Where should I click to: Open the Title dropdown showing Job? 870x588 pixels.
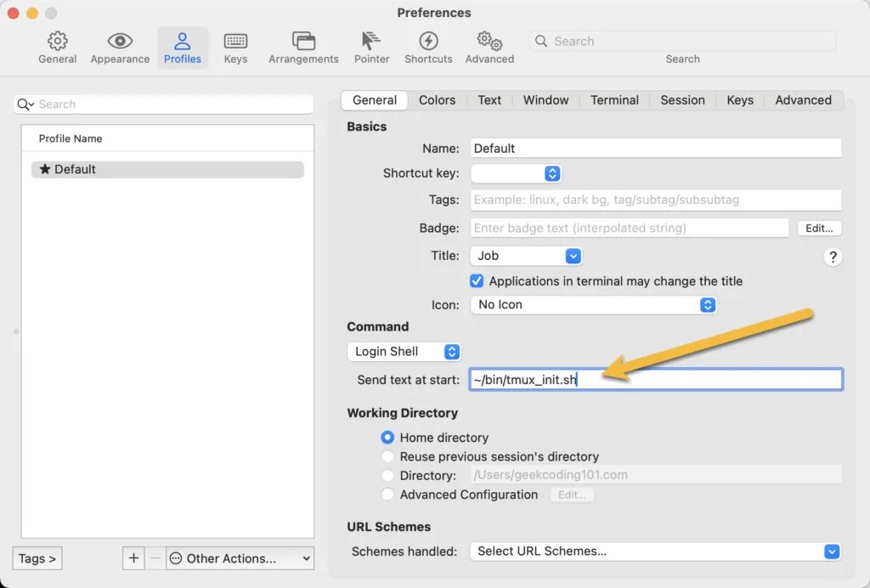(526, 256)
